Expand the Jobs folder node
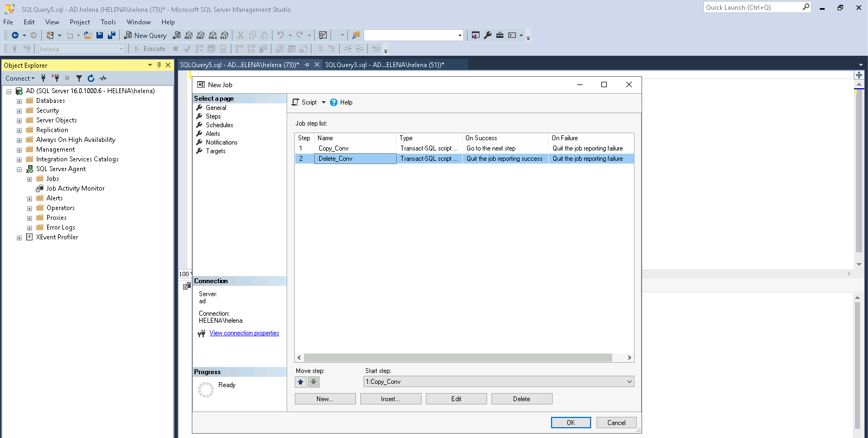868x438 pixels. tap(30, 179)
